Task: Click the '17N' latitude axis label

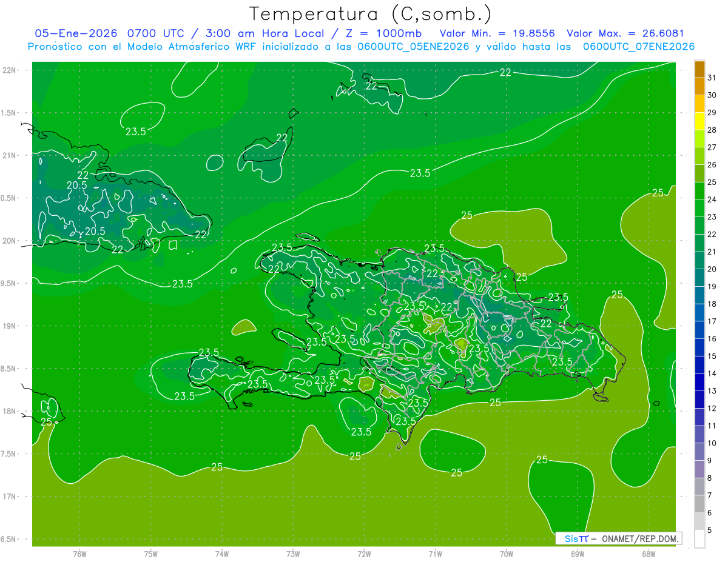Action: [x=10, y=497]
